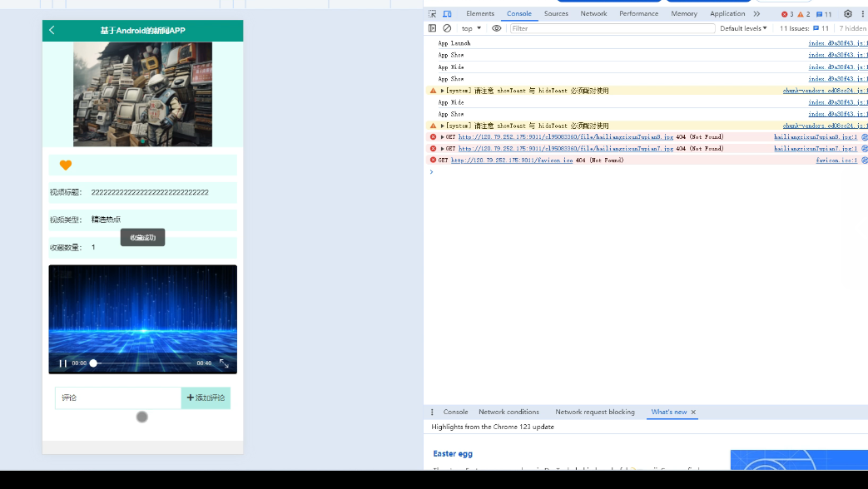Seek the video progress slider handle

coord(93,363)
